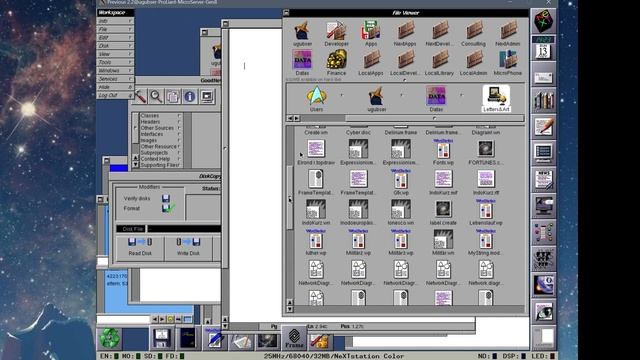Click into the DiskCopy Disk File field
Viewport: 640px width, 360px height.
184,229
